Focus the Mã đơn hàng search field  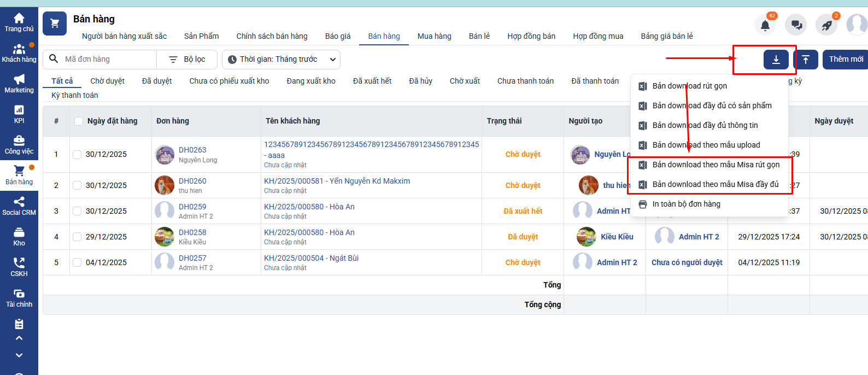108,60
